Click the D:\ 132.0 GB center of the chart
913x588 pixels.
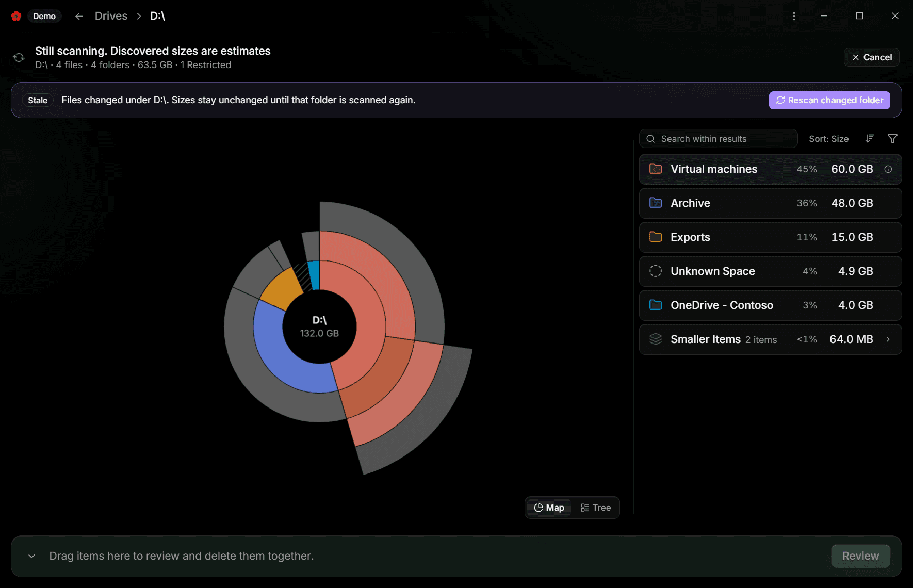pos(319,326)
